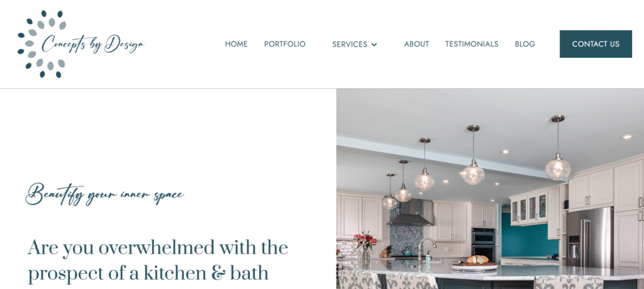This screenshot has height=289, width=644.
Task: Open the Portfolio page
Action: tap(285, 44)
